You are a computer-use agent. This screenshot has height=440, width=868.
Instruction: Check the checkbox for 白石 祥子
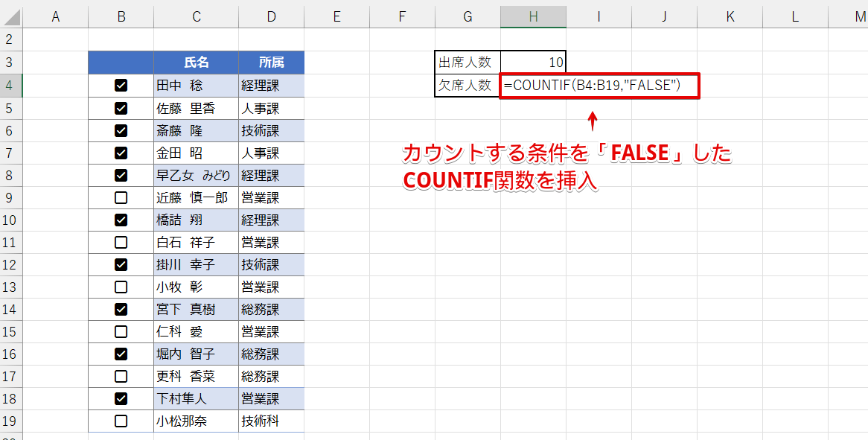pyautogui.click(x=121, y=242)
